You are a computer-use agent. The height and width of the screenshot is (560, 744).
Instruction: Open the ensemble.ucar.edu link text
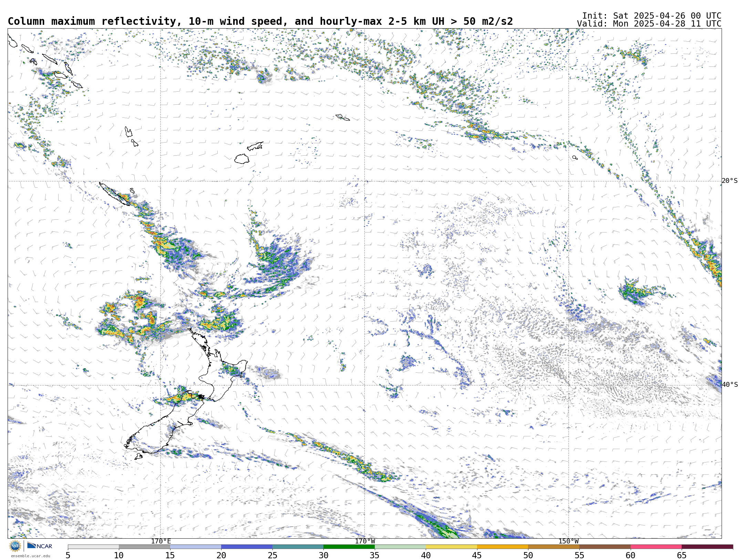click(x=30, y=556)
